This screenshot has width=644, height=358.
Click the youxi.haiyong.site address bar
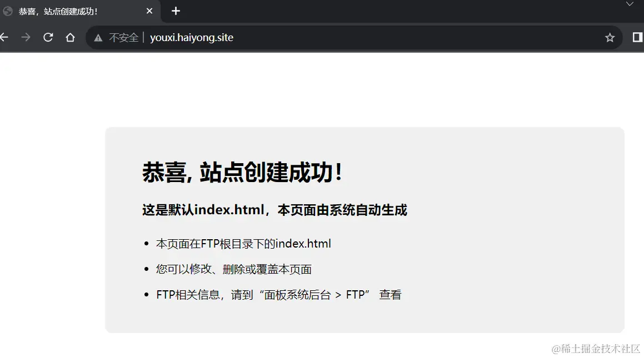pos(353,38)
